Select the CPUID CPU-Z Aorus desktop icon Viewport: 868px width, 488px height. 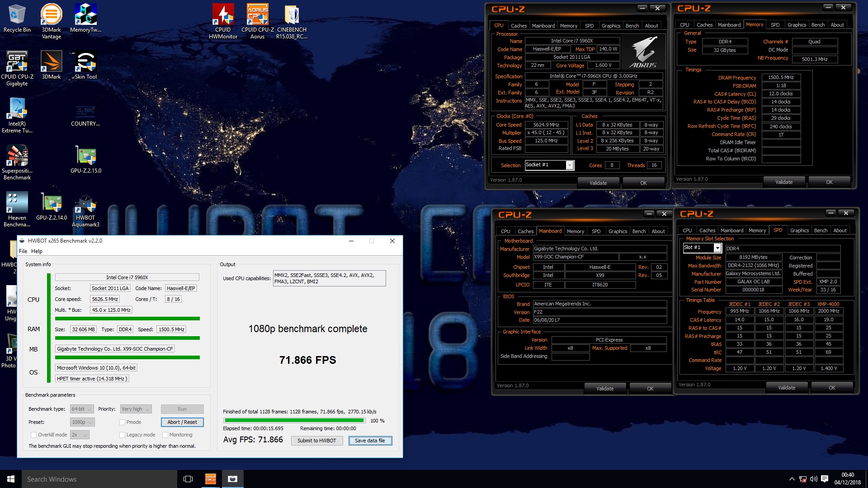pos(257,21)
